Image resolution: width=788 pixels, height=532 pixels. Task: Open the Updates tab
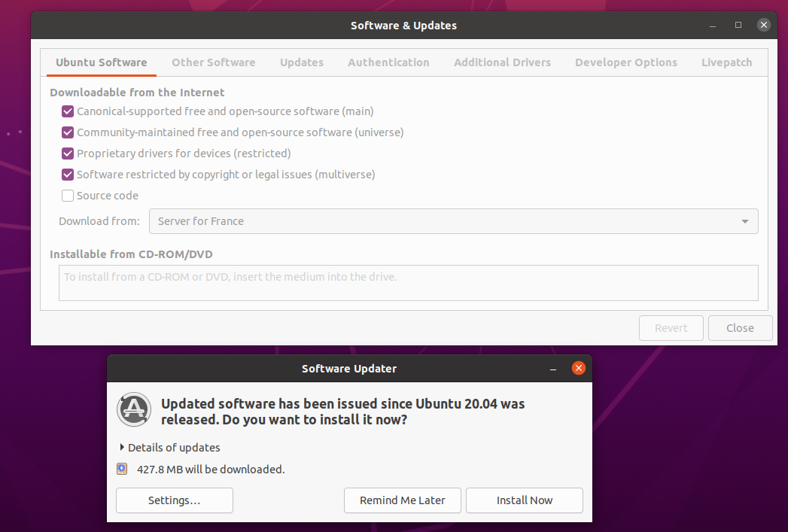pos(302,62)
